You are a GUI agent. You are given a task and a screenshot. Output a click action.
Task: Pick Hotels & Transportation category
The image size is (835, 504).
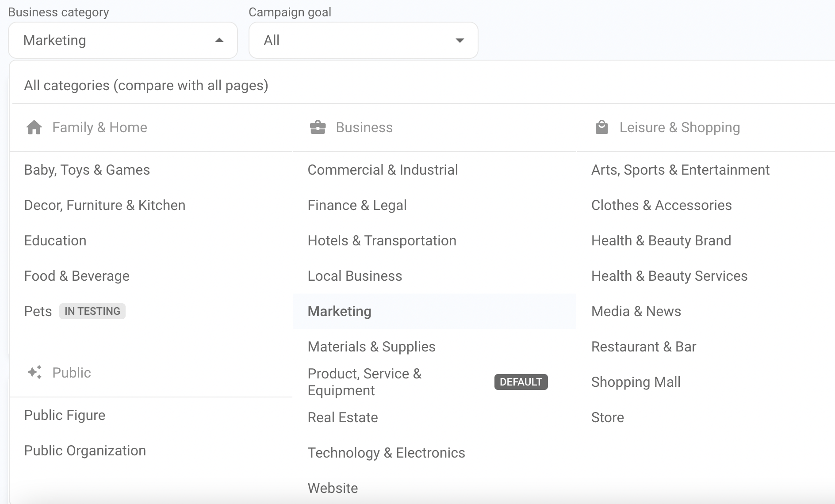tap(382, 241)
